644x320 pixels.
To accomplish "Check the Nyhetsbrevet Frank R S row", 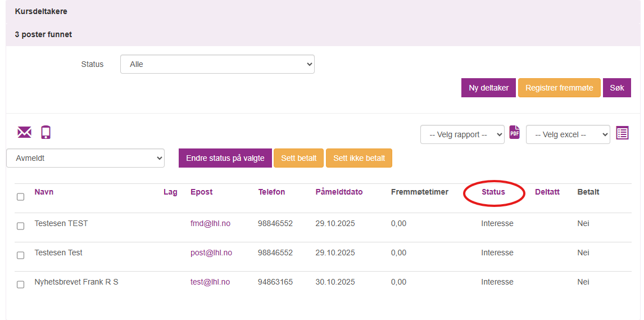I will (21, 285).
